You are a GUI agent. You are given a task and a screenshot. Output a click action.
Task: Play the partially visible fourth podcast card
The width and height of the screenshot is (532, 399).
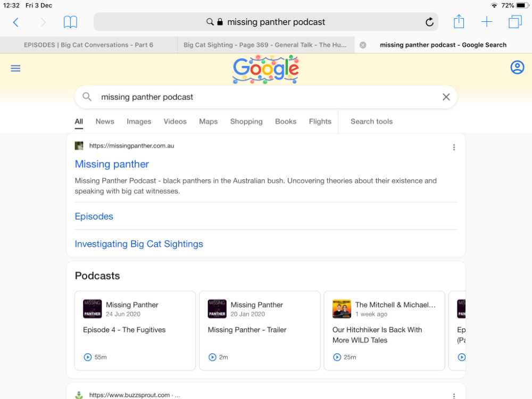[x=461, y=357]
